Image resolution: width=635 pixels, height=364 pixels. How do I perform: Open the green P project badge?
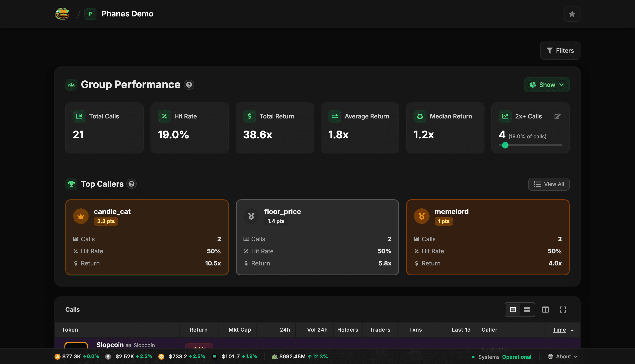[x=90, y=14]
